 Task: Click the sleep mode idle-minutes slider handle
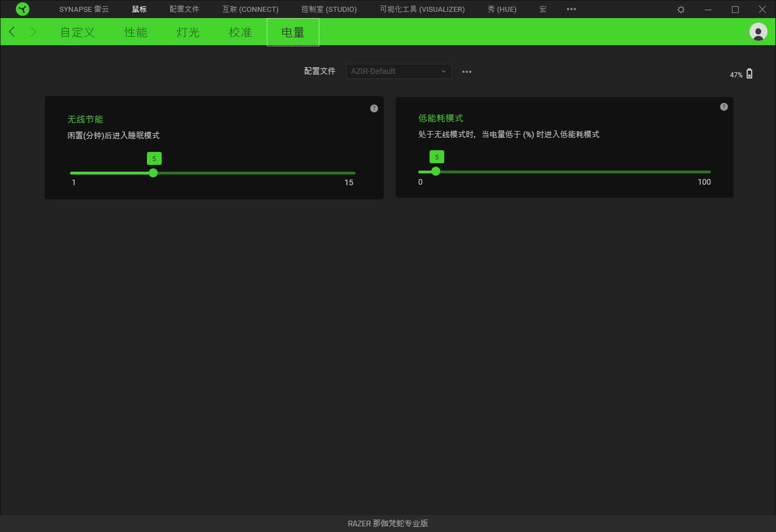153,173
